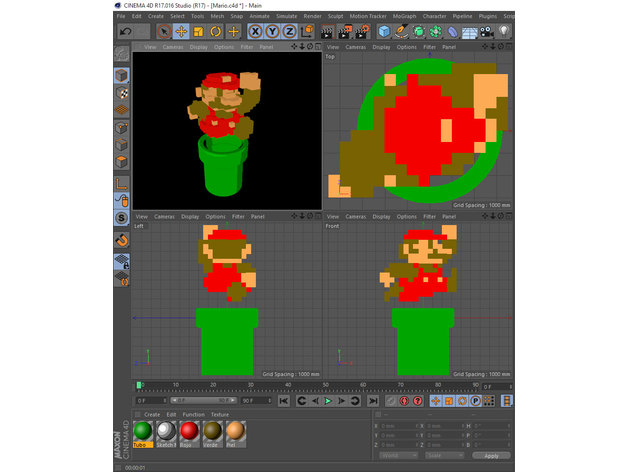Viewport: 628px width, 472px height.
Task: Open Panel menu of Top viewport
Action: click(449, 47)
